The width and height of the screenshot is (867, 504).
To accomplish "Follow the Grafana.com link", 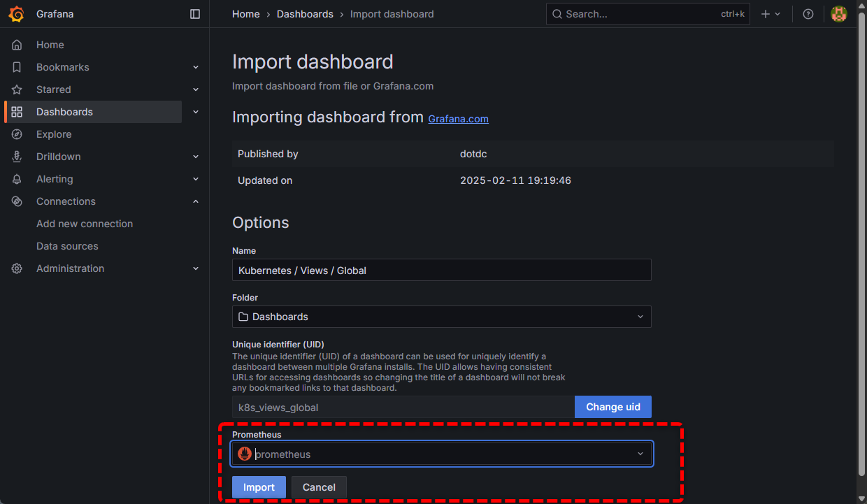I will tap(458, 119).
